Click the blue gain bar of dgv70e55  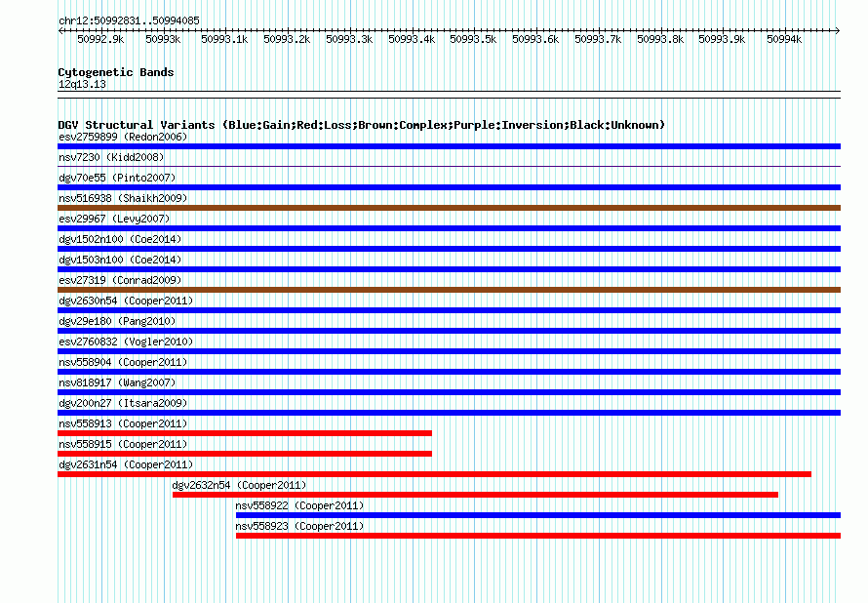(x=449, y=187)
